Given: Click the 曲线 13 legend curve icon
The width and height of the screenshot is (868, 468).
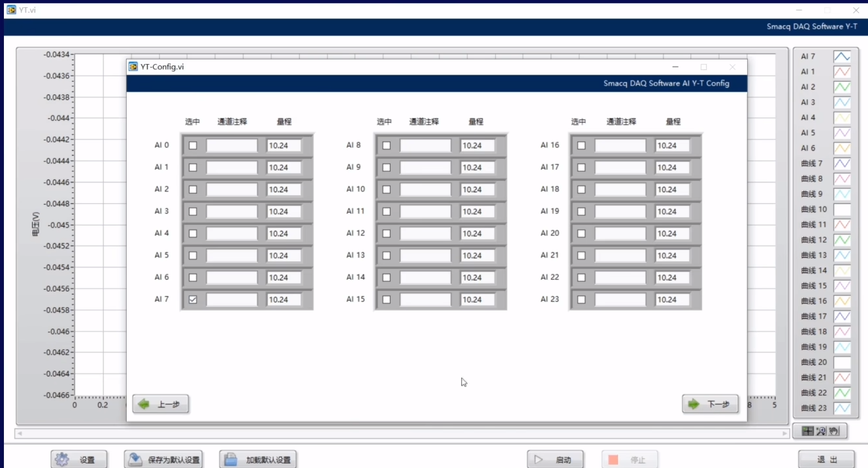Looking at the screenshot, I should tap(842, 256).
